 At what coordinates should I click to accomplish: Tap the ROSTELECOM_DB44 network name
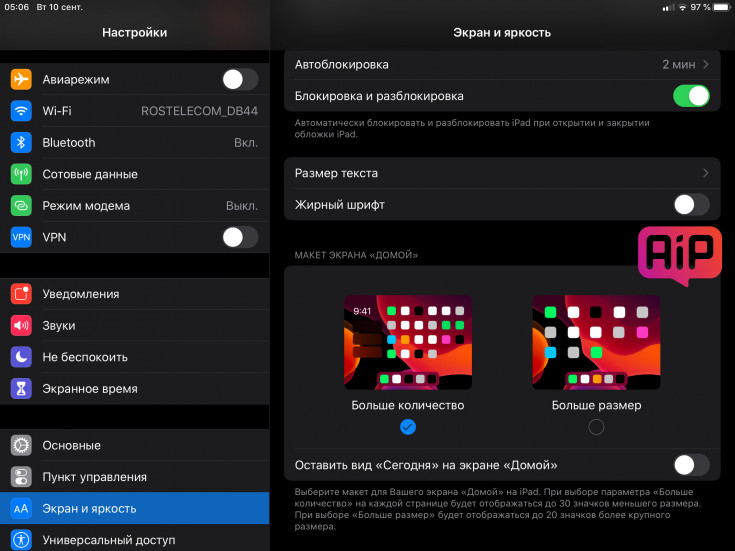click(199, 111)
